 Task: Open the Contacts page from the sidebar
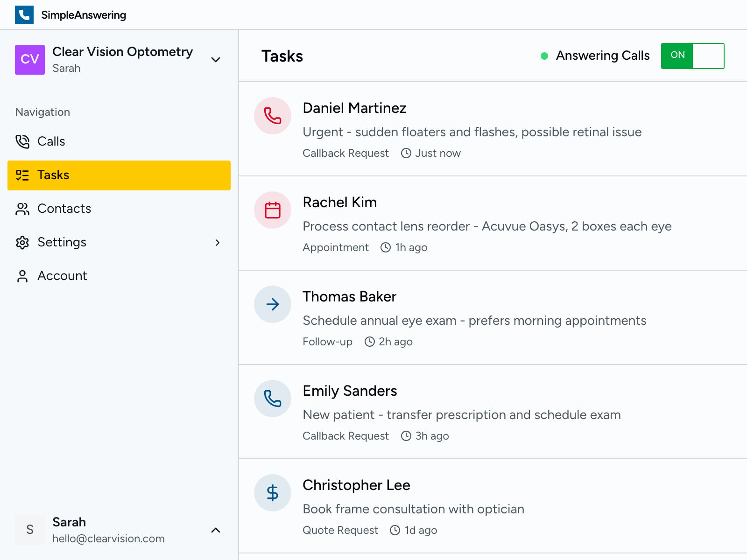tap(64, 209)
